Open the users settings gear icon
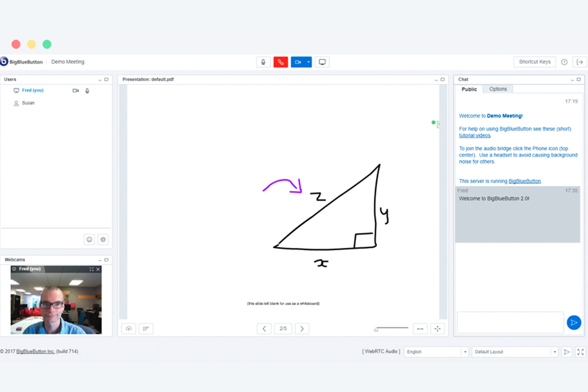 click(103, 240)
